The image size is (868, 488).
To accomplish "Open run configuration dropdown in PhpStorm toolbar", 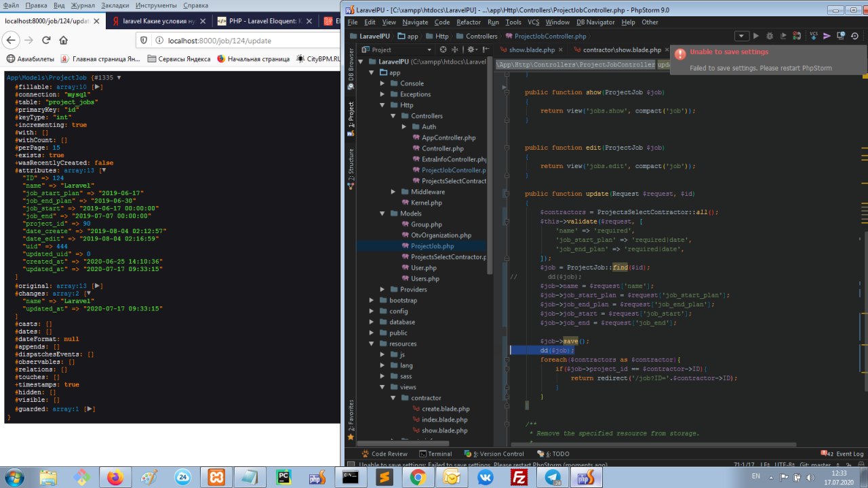I will 742,36.
